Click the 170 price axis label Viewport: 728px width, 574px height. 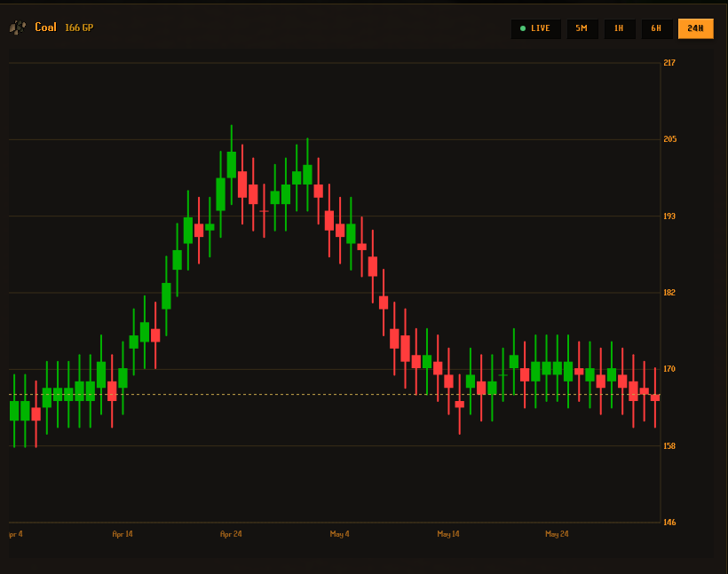click(669, 369)
